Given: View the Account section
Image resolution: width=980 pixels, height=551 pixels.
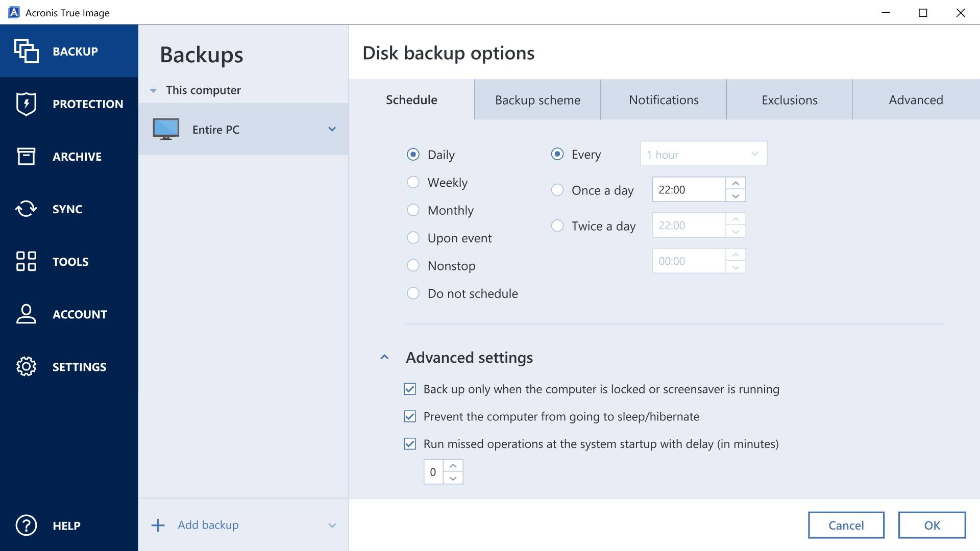Looking at the screenshot, I should 69,314.
